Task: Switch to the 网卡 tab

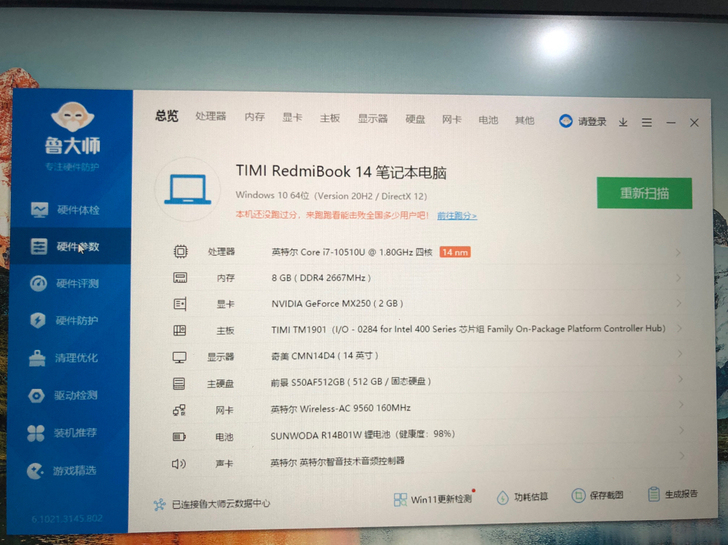Action: [x=452, y=120]
